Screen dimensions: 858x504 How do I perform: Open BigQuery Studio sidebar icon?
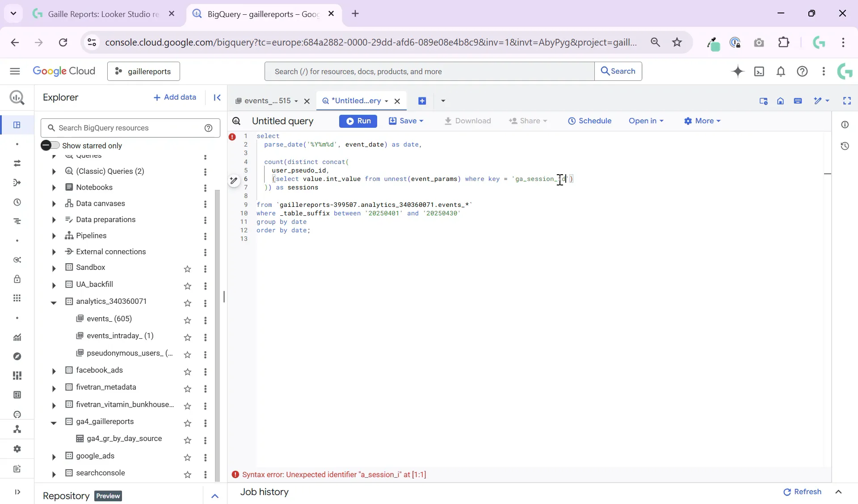(17, 125)
